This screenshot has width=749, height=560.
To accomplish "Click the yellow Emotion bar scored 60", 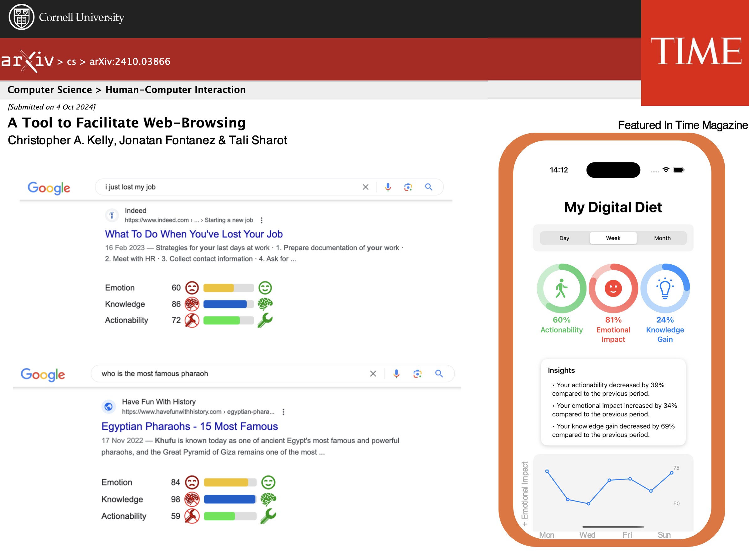I will (229, 288).
